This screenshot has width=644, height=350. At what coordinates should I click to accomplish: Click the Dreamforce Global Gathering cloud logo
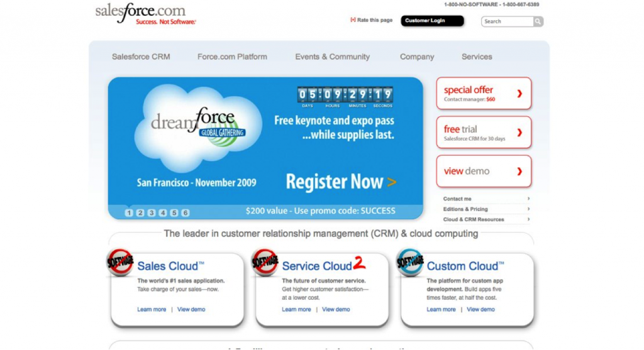(x=198, y=127)
